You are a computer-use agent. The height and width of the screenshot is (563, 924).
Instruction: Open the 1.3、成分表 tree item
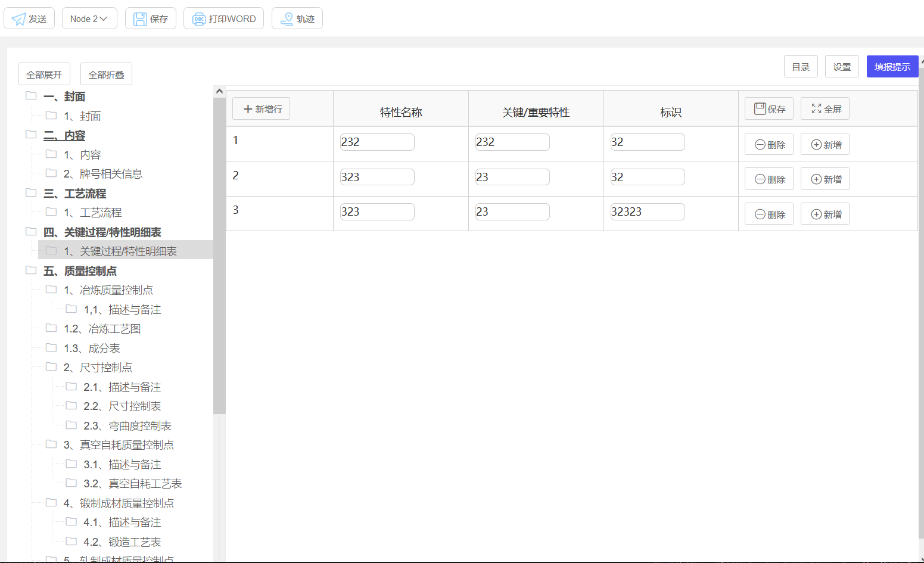point(92,349)
